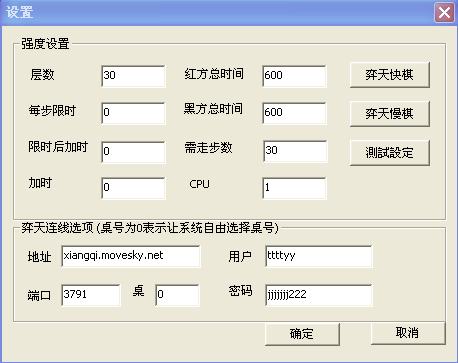This screenshot has width=458, height=363.
Task: Focus the CPU count field
Action: 294,188
